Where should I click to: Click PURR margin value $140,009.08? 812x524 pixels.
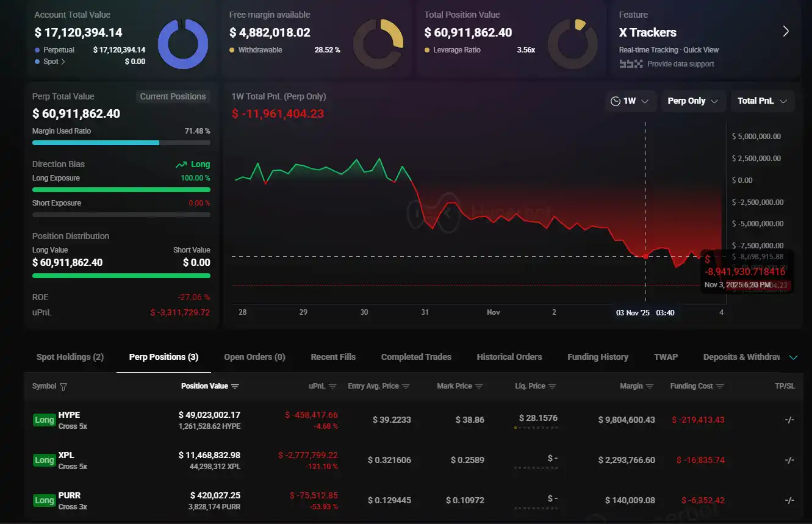pyautogui.click(x=630, y=500)
